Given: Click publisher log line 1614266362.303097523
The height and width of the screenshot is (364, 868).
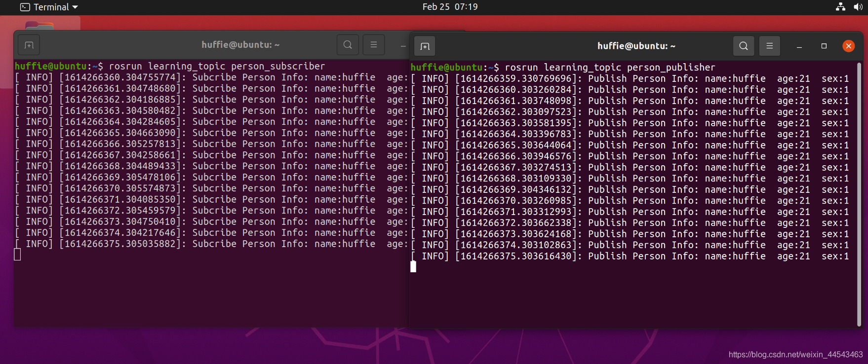Looking at the screenshot, I should point(630,112).
